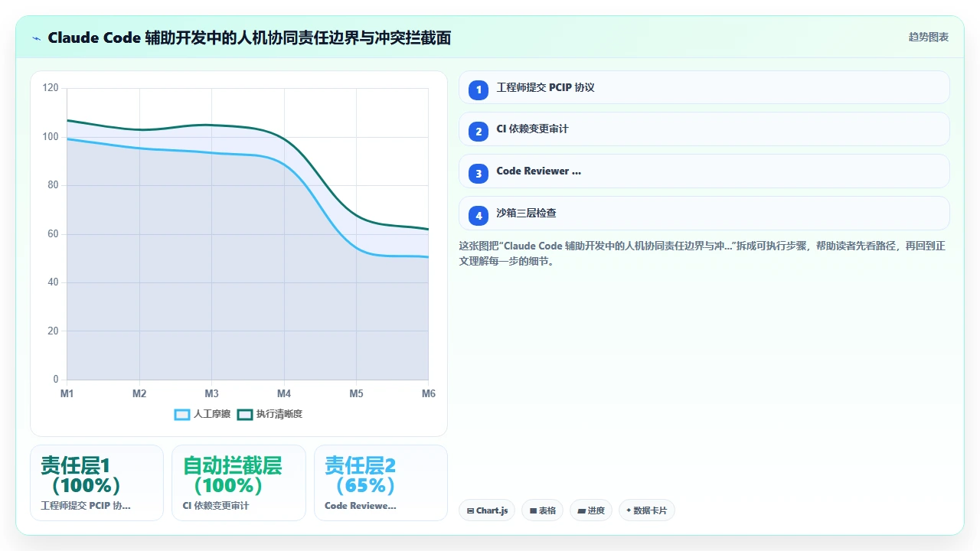The width and height of the screenshot is (980, 551).
Task: Click the 趋势图表 label in header
Action: (x=929, y=37)
